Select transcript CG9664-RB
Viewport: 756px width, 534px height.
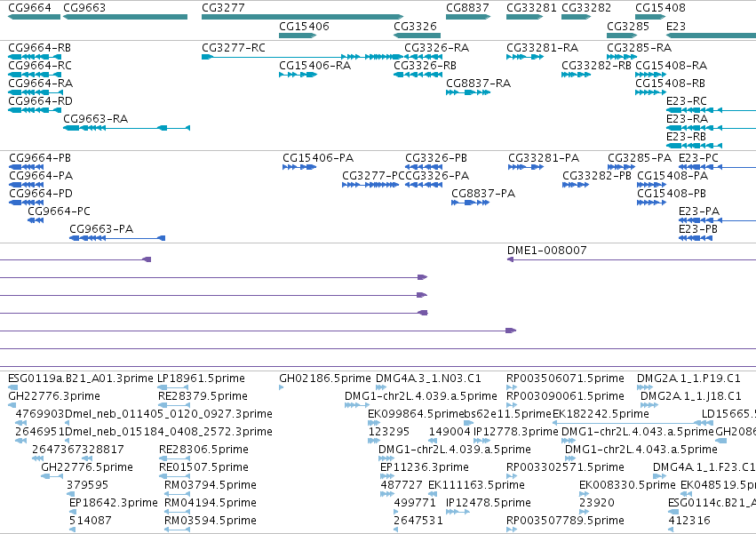(x=40, y=48)
